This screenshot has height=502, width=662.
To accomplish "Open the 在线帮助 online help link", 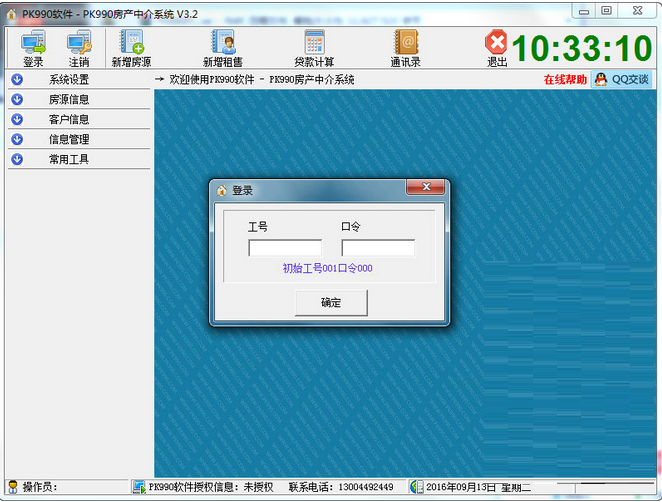I will [565, 79].
